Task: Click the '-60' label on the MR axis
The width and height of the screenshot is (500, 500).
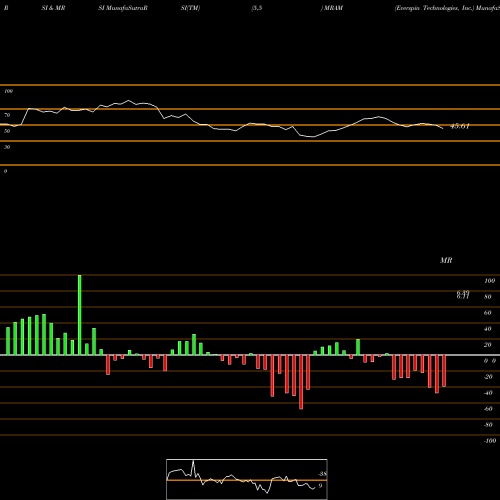Action: coord(488,409)
